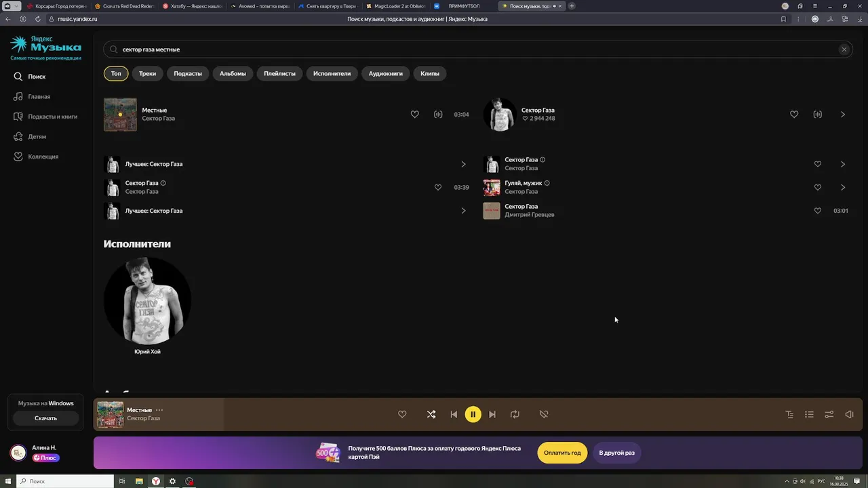868x488 pixels.
Task: Open the large Сектор Газа artist avatar
Action: [x=500, y=115]
